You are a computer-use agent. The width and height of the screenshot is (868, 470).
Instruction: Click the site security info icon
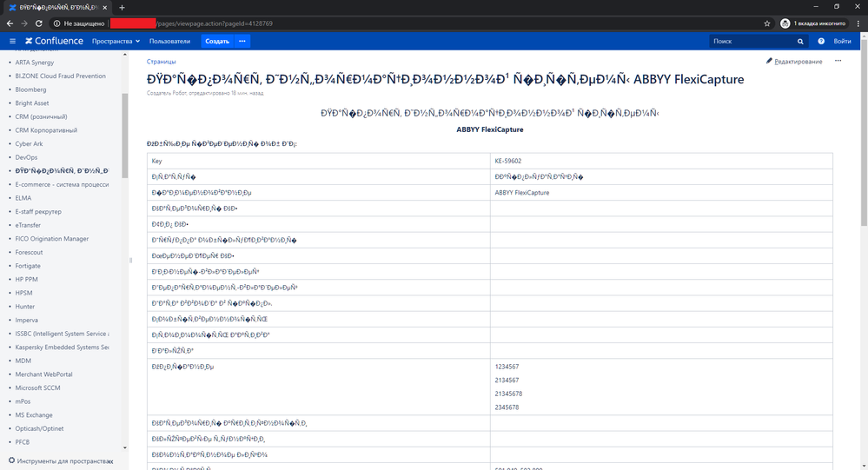pyautogui.click(x=56, y=23)
